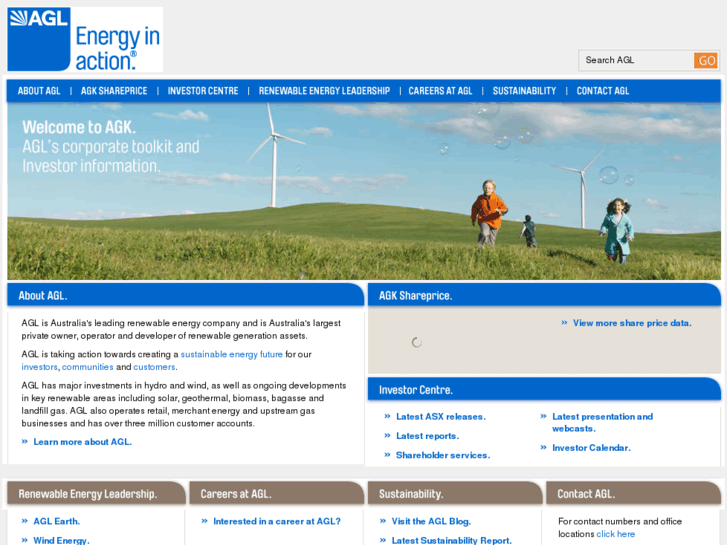This screenshot has width=727, height=545.
Task: Open Latest Sustainability Report link
Action: tap(452, 540)
